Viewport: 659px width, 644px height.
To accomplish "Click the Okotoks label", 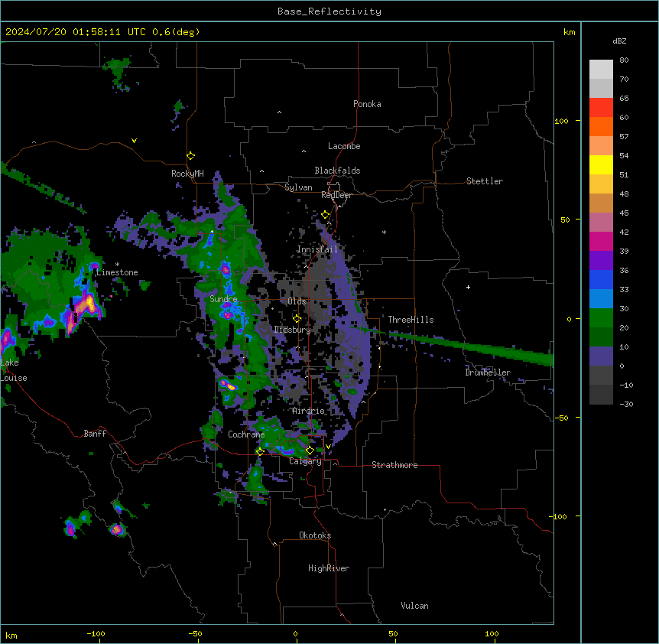I will point(315,535).
